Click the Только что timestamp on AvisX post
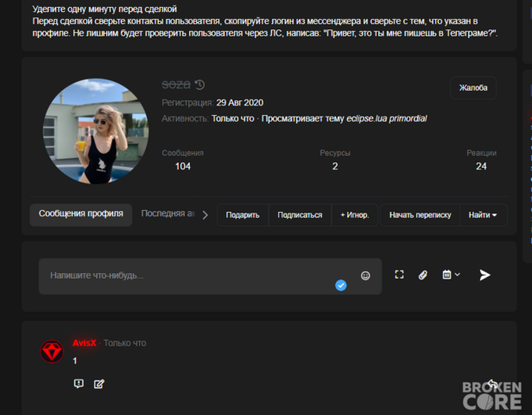 125,343
